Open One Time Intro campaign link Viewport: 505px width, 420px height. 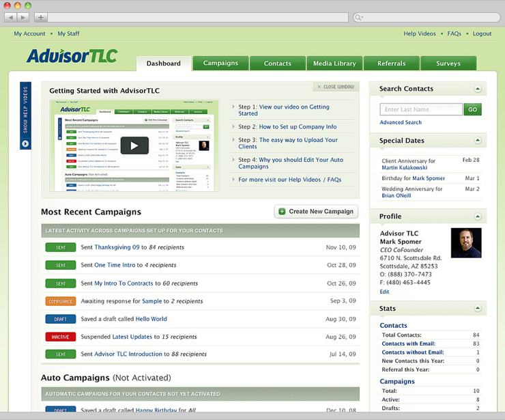[115, 265]
